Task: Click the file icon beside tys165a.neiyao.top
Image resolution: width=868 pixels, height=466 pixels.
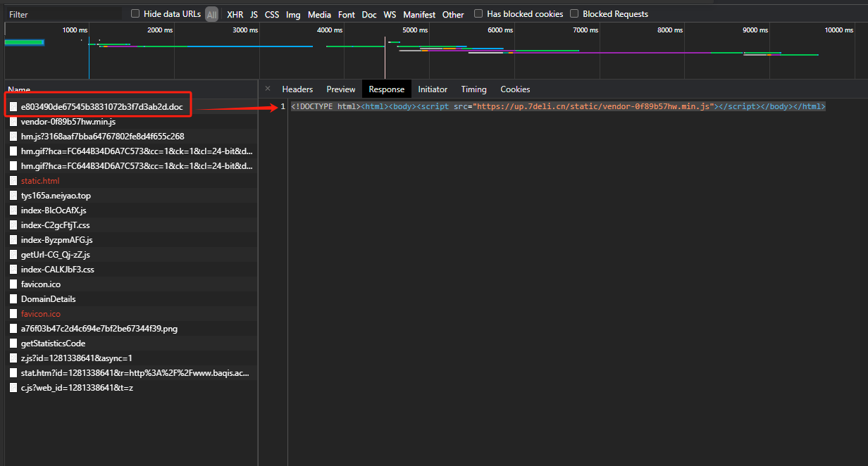Action: tap(13, 196)
